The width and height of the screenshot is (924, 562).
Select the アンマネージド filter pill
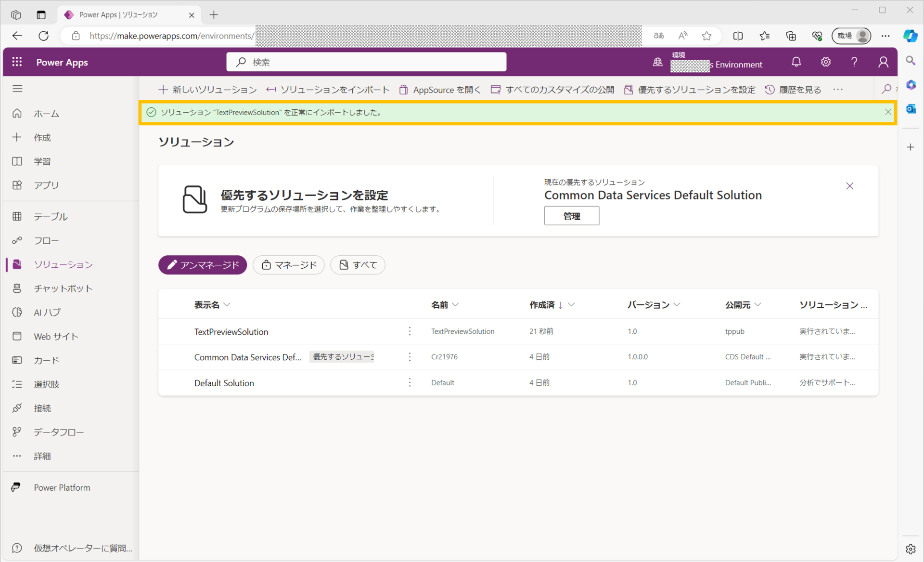pyautogui.click(x=203, y=265)
